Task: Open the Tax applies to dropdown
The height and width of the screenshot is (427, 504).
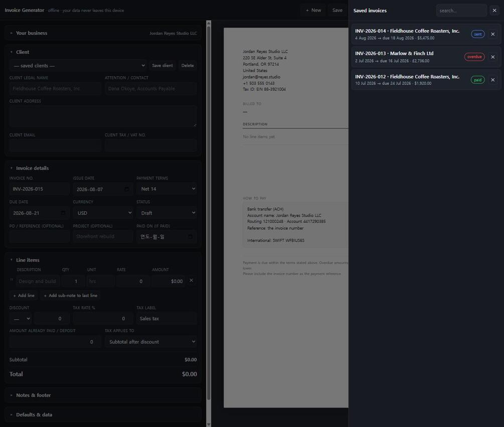Action: point(151,342)
